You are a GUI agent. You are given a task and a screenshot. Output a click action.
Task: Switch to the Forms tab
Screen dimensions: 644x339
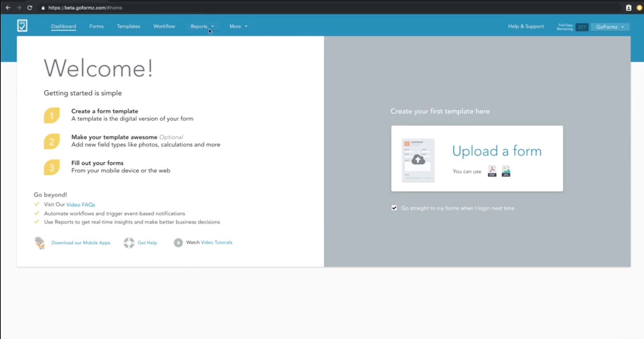point(96,26)
